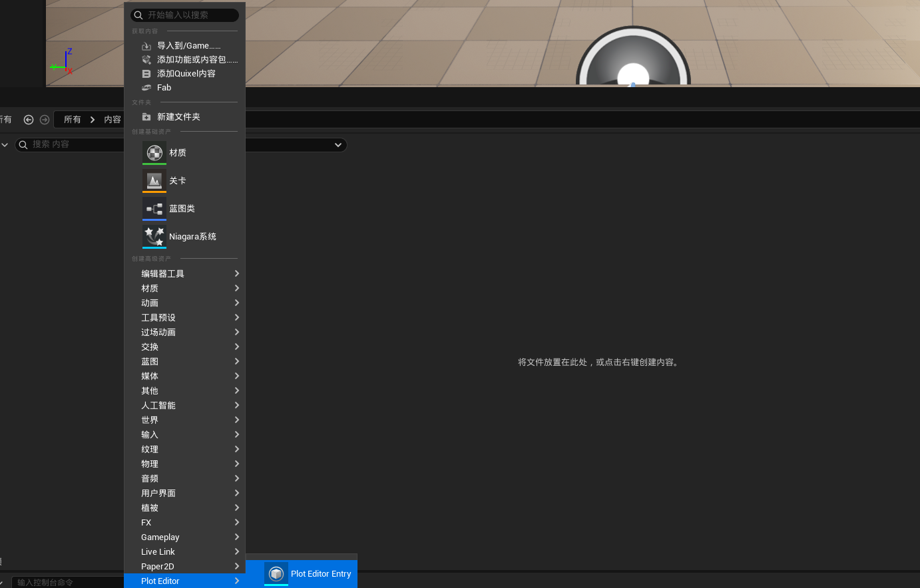Click inside the 输入控制台命令 console field
The image size is (920, 588).
[67, 581]
